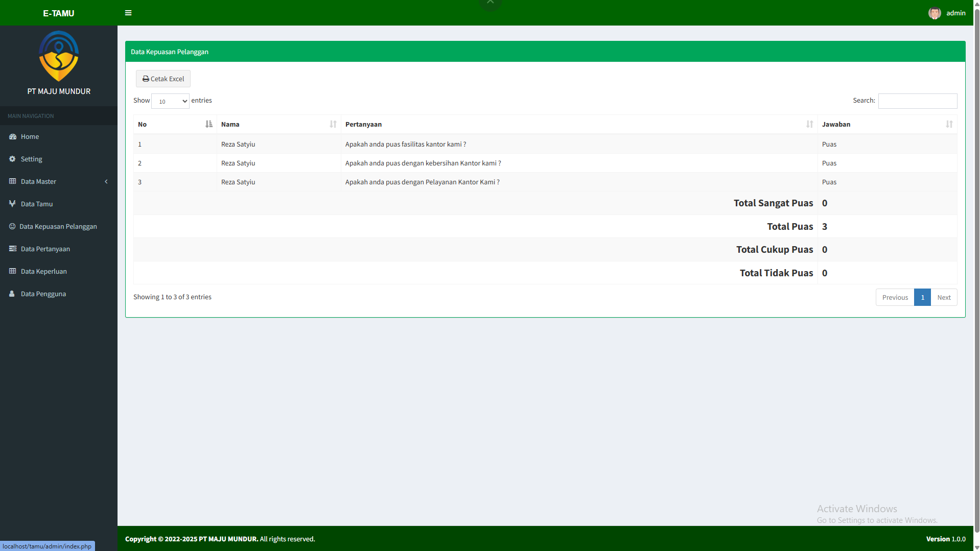Open the Data Tamu menu item
This screenshot has width=980, height=551.
pyautogui.click(x=59, y=204)
